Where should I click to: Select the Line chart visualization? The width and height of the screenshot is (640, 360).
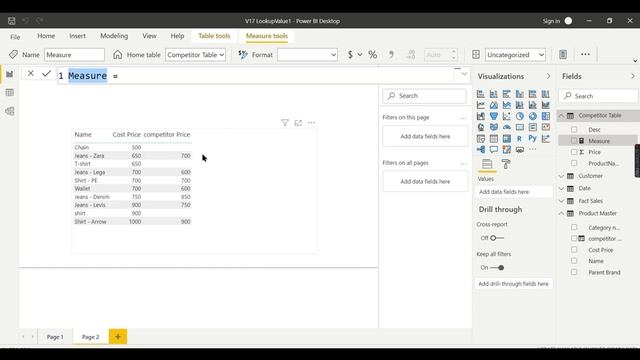point(480,105)
